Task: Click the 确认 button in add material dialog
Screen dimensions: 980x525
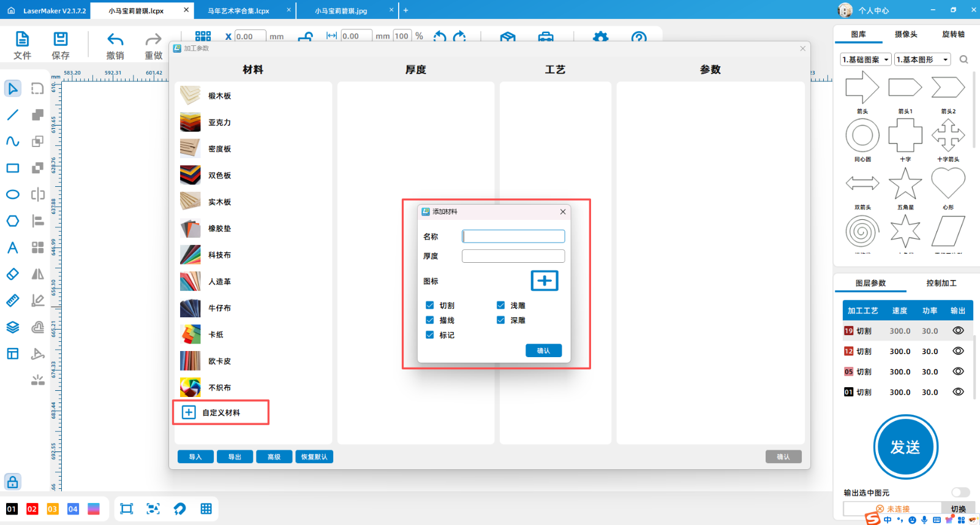Action: (x=543, y=350)
